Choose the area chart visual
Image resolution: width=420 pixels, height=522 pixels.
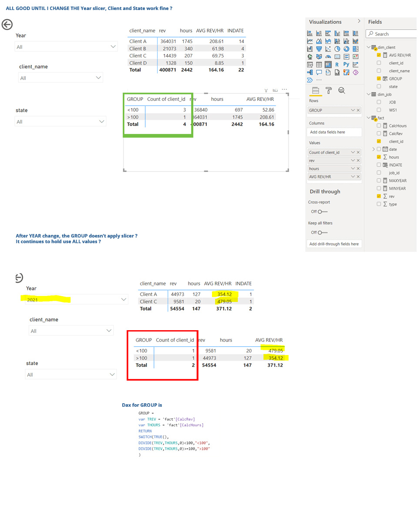319,41
